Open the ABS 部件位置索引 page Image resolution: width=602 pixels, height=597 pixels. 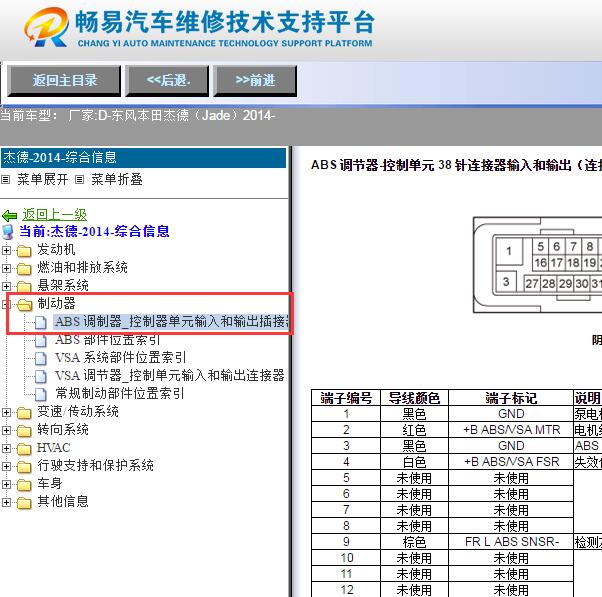(x=108, y=339)
